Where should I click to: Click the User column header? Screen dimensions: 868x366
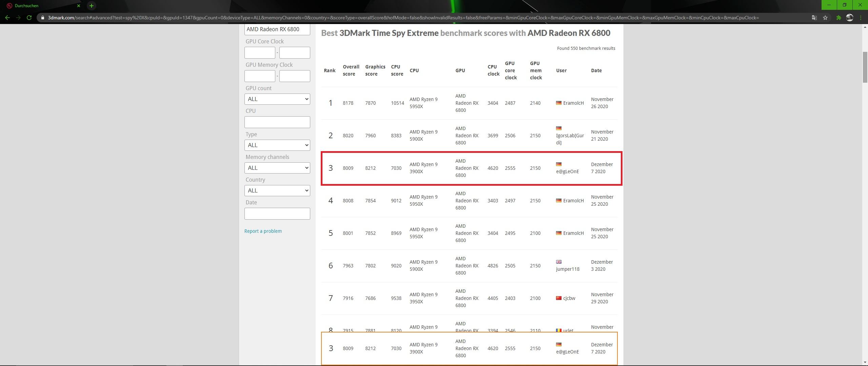click(561, 70)
